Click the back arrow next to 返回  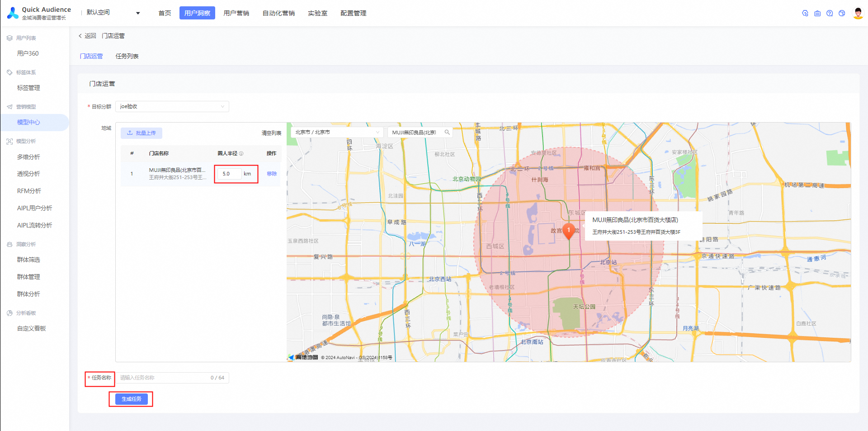coord(80,36)
